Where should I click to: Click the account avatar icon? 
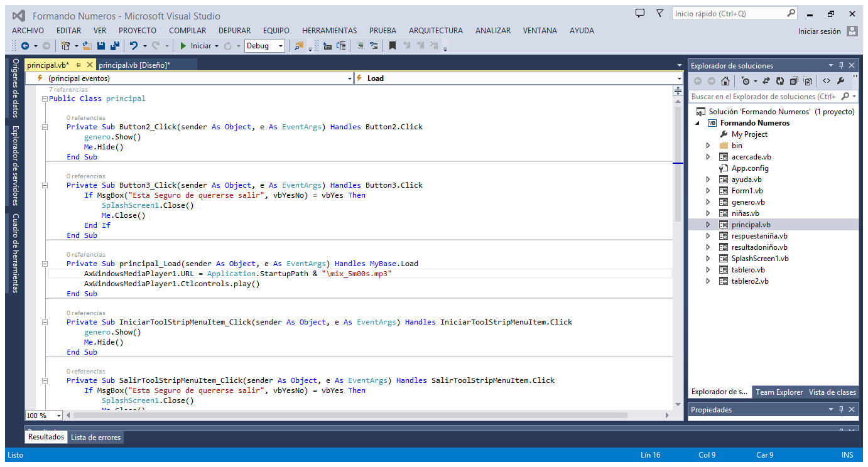click(852, 31)
